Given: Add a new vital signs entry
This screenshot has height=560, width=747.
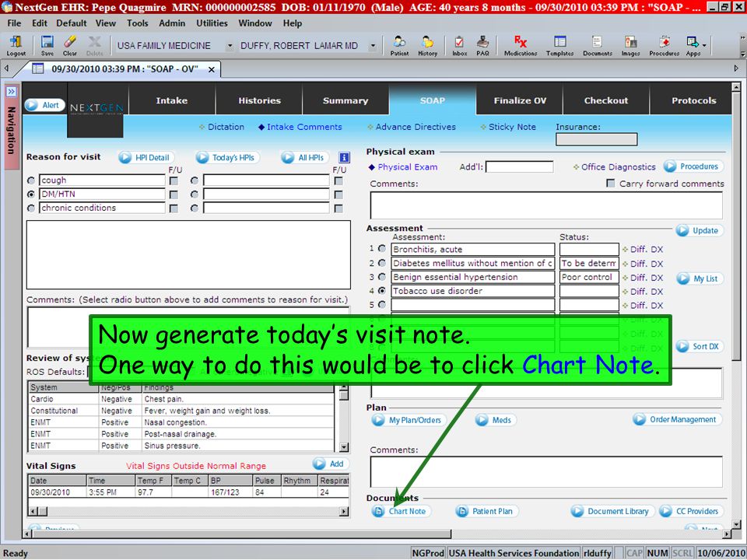Looking at the screenshot, I should tap(331, 464).
